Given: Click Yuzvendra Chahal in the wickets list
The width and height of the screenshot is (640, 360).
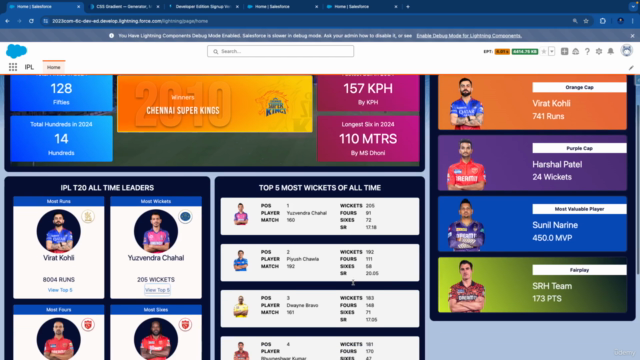Looking at the screenshot, I should [307, 213].
